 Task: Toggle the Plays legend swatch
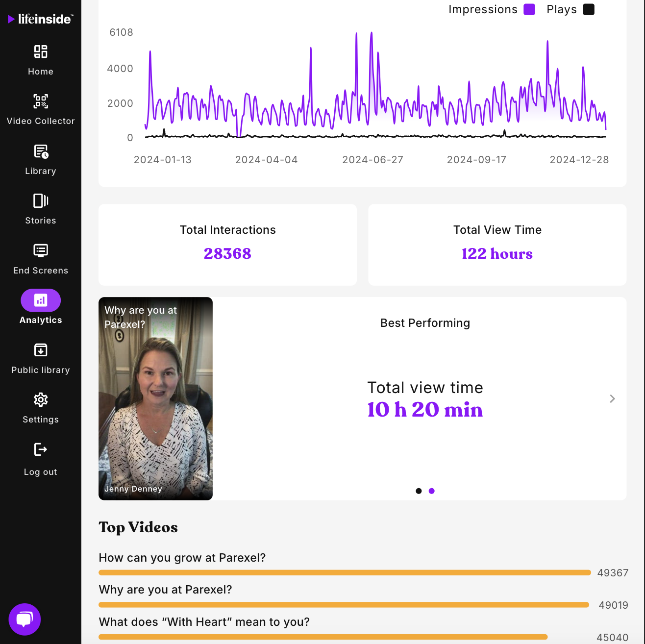[x=589, y=9]
